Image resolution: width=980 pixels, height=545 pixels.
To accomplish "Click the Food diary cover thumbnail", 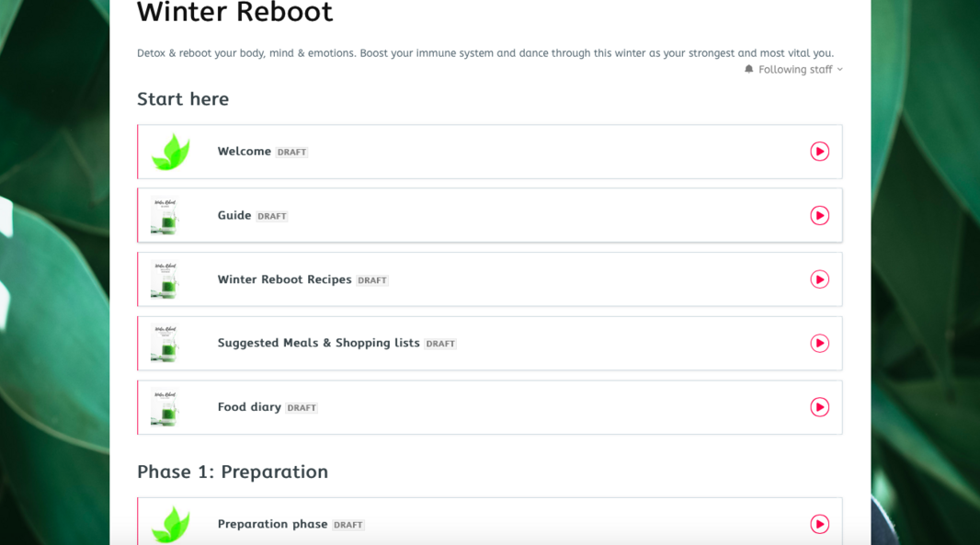I will (165, 407).
